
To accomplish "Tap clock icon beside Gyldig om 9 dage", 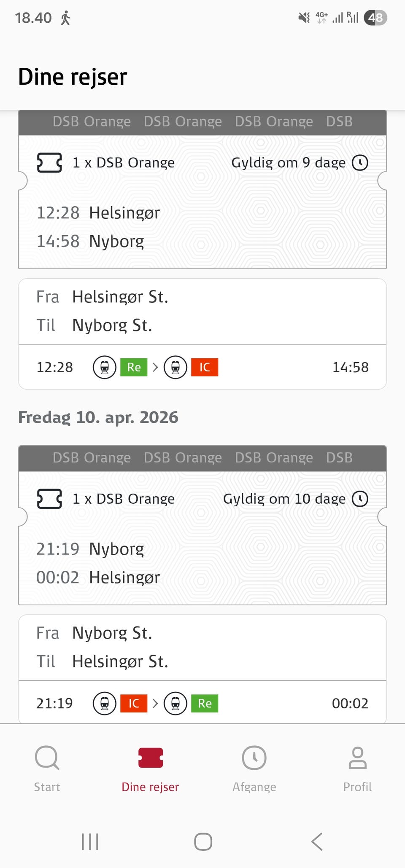I will 360,163.
